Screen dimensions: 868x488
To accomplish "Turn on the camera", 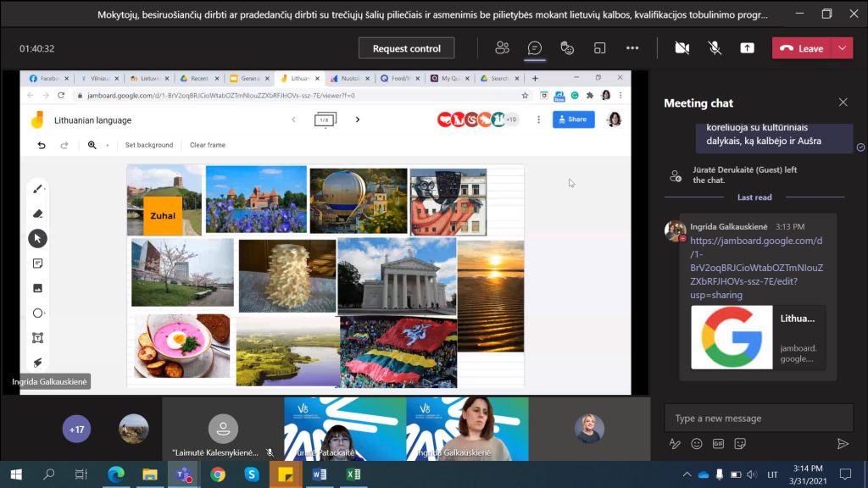I will tap(682, 48).
